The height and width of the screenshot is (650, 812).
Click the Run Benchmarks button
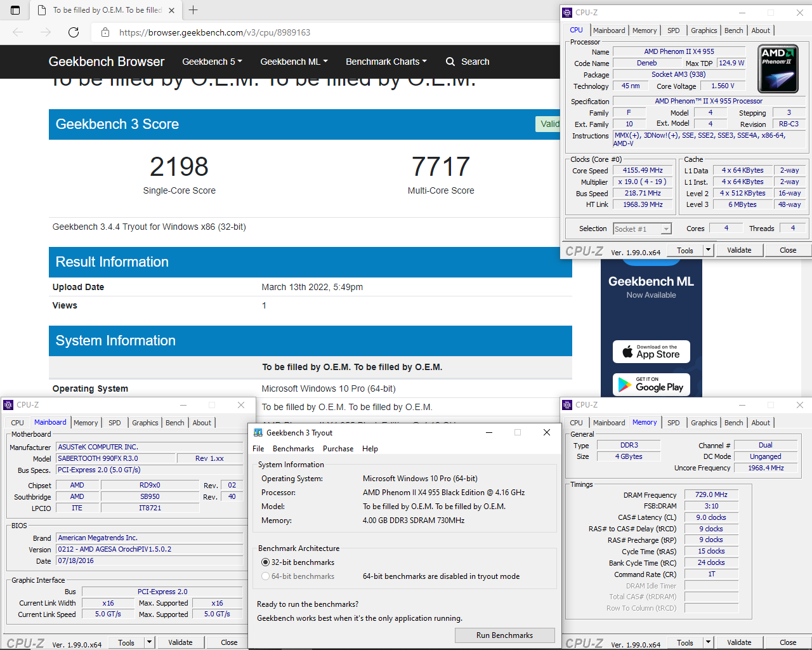pyautogui.click(x=505, y=635)
